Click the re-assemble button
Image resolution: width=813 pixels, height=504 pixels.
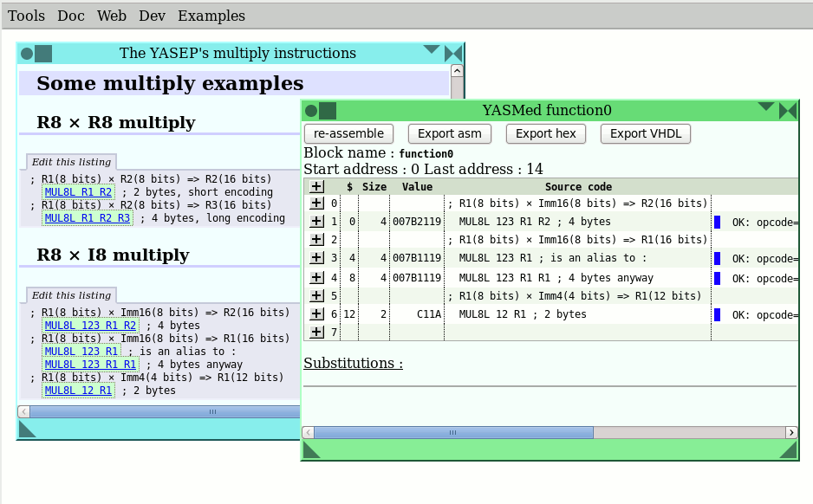348,133
